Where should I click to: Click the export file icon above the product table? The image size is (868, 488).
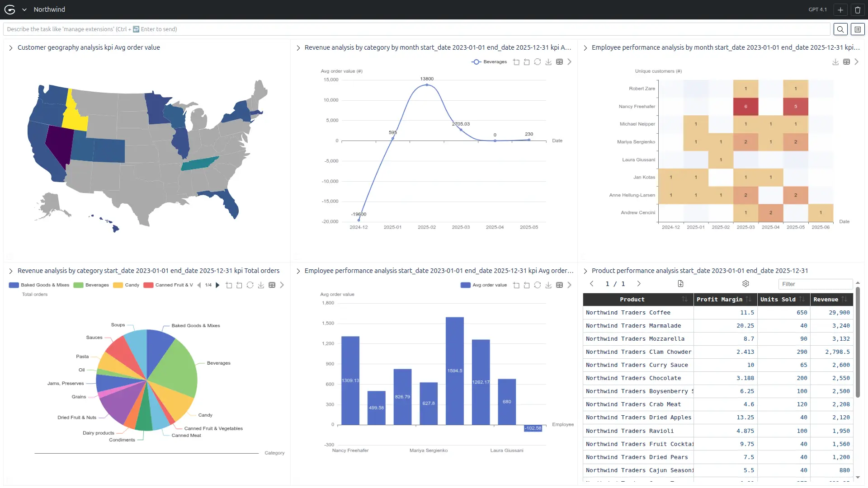coord(680,284)
